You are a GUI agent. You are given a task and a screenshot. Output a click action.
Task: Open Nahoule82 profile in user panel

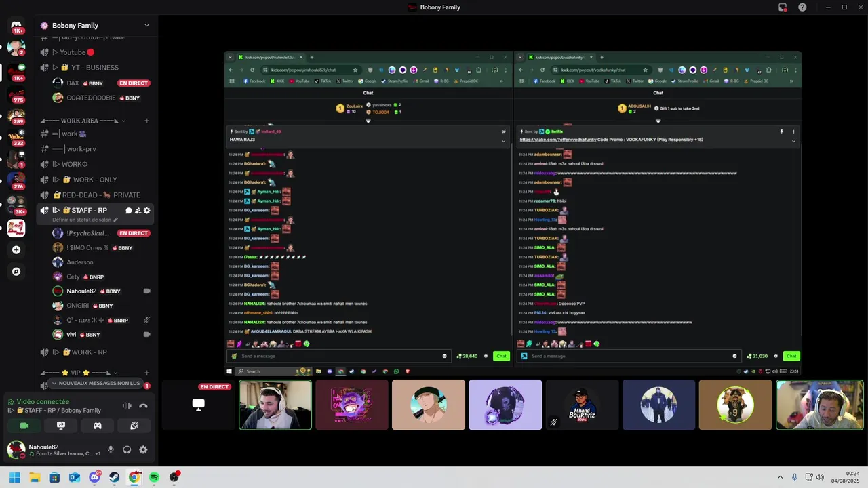[53, 449]
